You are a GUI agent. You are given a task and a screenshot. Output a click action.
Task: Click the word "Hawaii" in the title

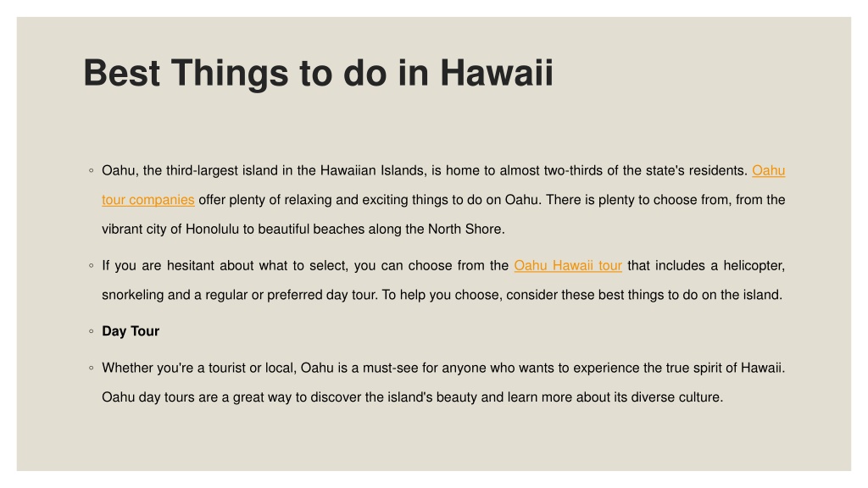[497, 73]
